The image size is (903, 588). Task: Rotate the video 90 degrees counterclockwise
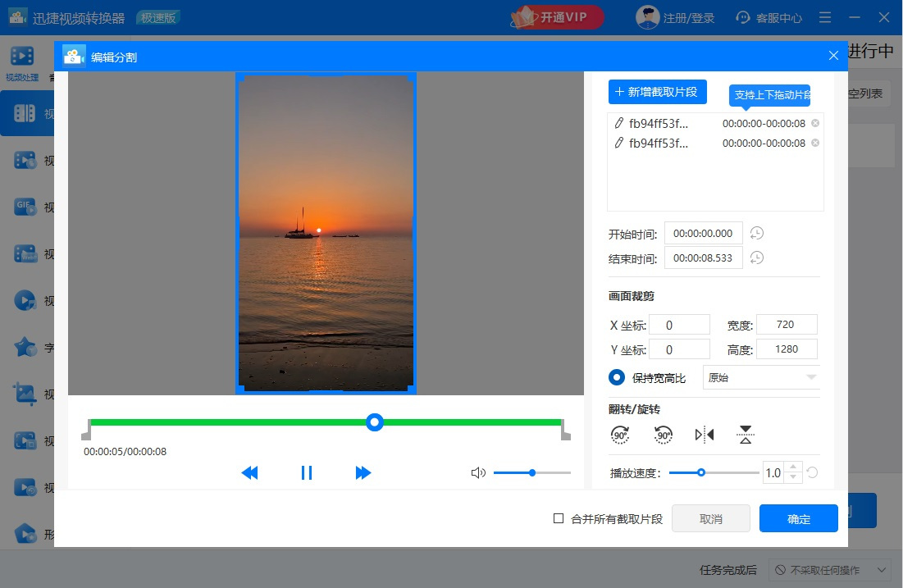pyautogui.click(x=662, y=435)
